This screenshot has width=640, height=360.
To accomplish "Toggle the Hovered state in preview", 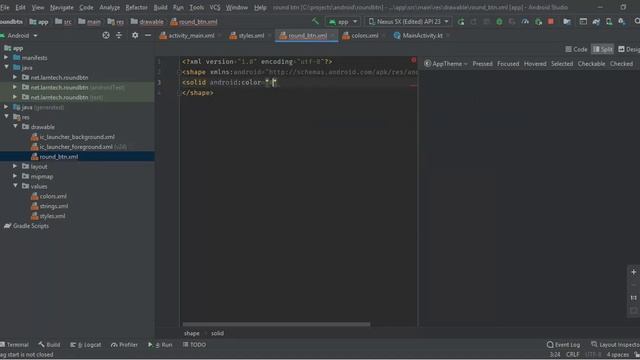I will tap(535, 64).
